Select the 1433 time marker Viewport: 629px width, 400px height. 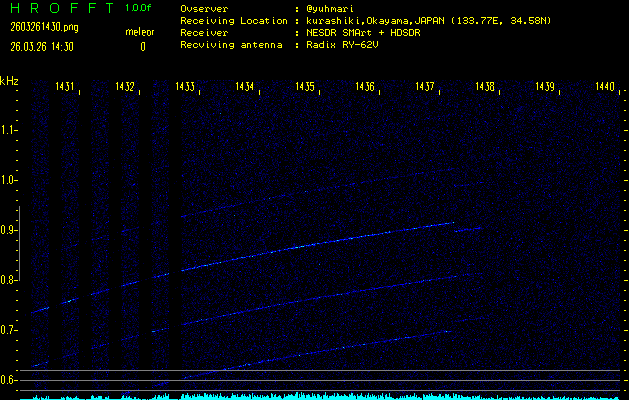coord(185,88)
